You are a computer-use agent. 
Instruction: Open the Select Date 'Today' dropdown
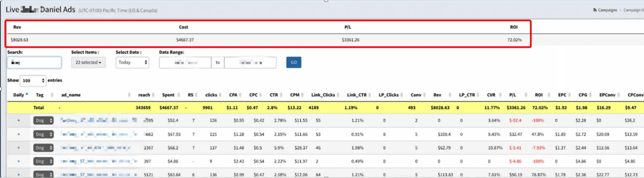(132, 63)
